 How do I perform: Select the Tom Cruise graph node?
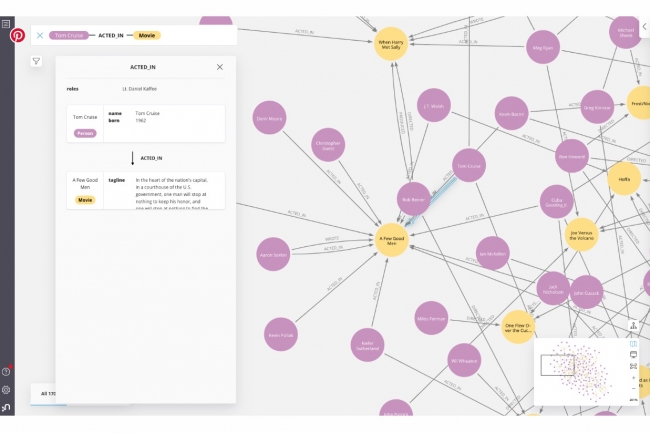[x=469, y=166]
